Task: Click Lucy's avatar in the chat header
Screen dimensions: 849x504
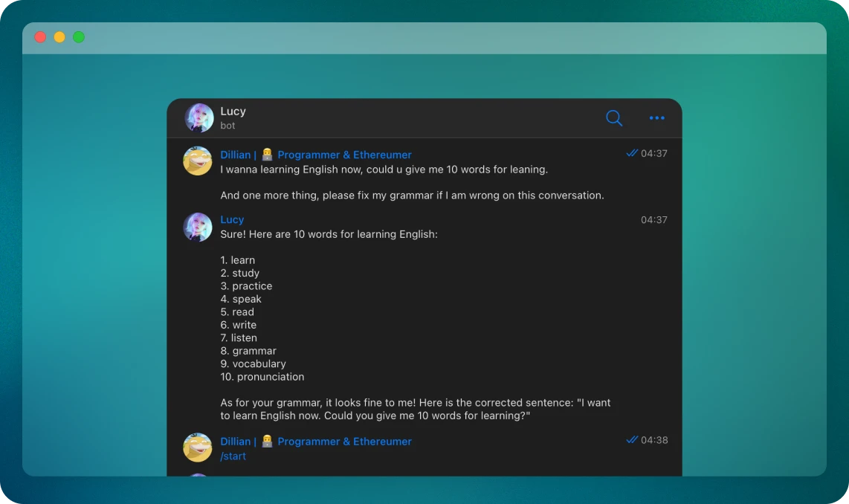Action: 198,118
